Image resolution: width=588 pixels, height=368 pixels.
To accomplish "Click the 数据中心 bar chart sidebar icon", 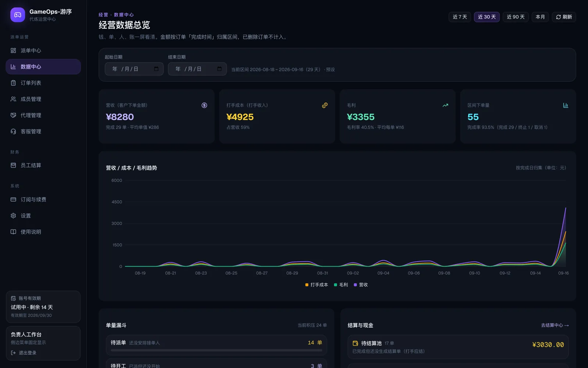I will click(x=13, y=67).
